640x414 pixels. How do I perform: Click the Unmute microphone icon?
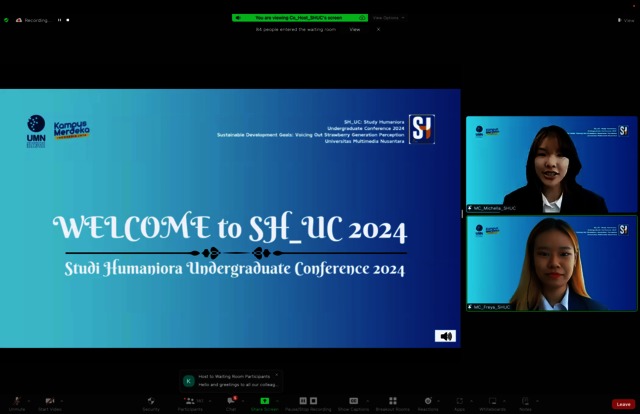pyautogui.click(x=17, y=401)
